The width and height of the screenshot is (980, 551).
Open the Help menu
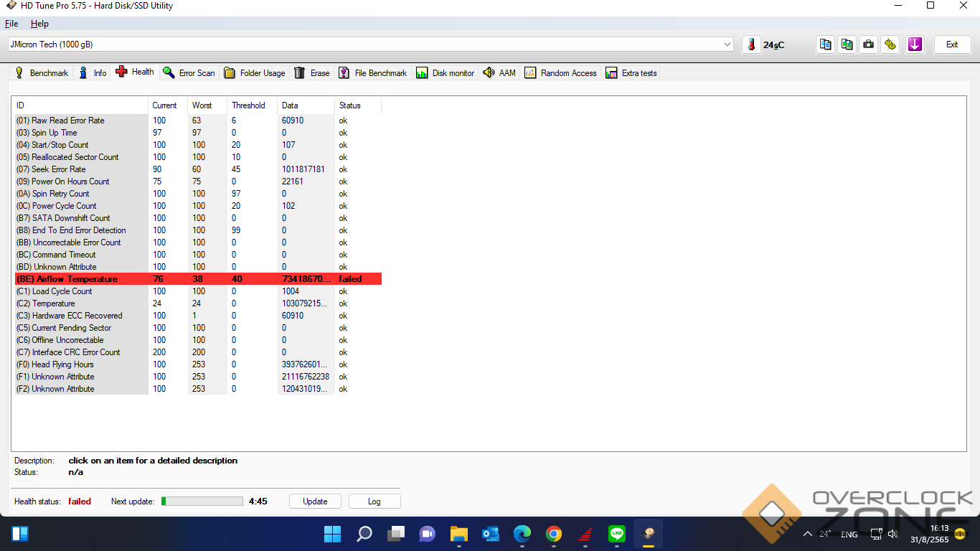(x=39, y=24)
